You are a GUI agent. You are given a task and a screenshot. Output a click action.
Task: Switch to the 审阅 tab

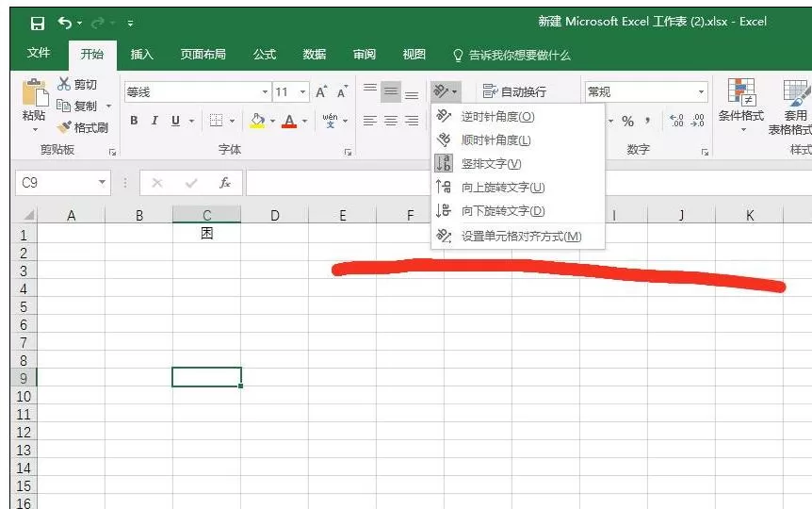(x=364, y=54)
